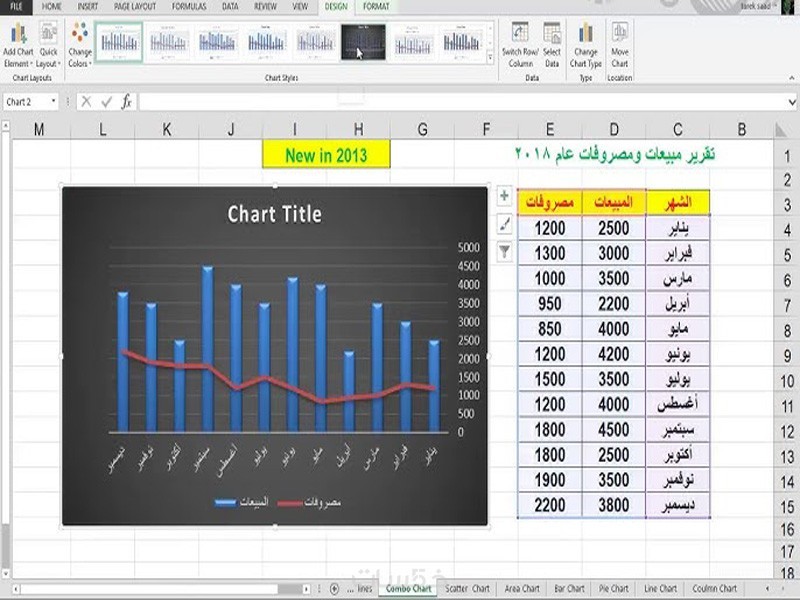Click into the formula bar input
Viewport: 800px width, 600px height.
pyautogui.click(x=462, y=102)
